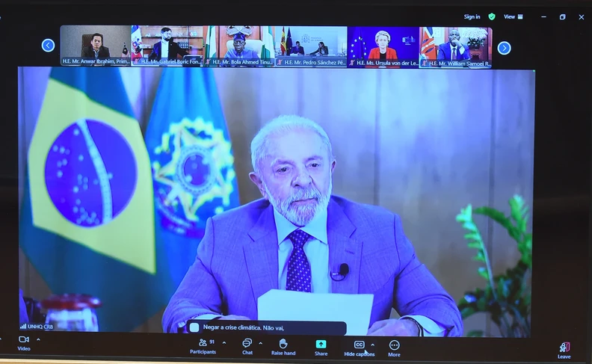Toggle Hide captions button
This screenshot has width=592, height=364.
(x=359, y=348)
